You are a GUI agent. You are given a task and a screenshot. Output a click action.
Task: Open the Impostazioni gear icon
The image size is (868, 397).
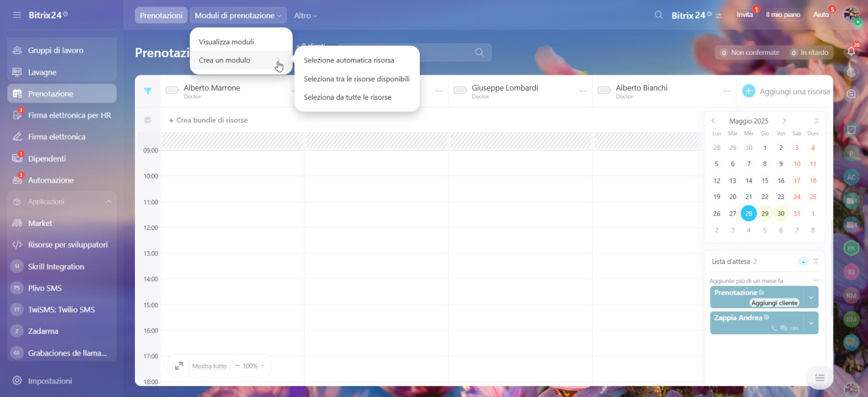click(18, 381)
